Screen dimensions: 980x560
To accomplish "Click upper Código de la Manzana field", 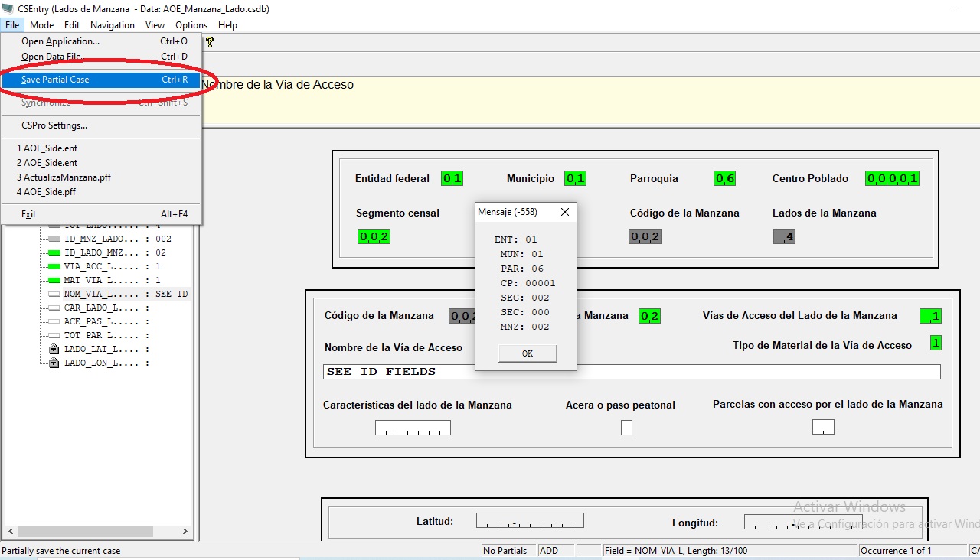I will (x=645, y=236).
